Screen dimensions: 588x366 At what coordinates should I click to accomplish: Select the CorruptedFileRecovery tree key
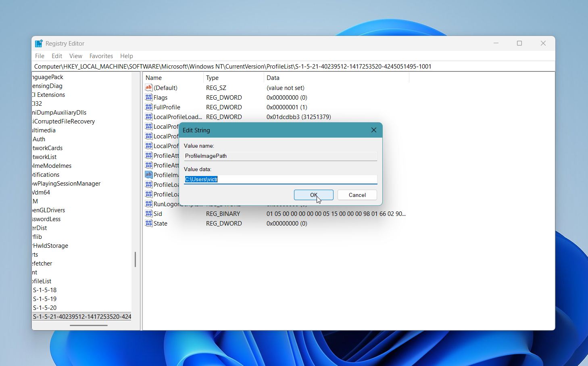click(x=63, y=121)
